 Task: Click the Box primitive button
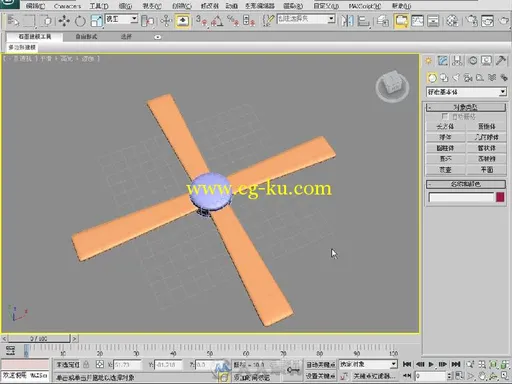point(445,126)
